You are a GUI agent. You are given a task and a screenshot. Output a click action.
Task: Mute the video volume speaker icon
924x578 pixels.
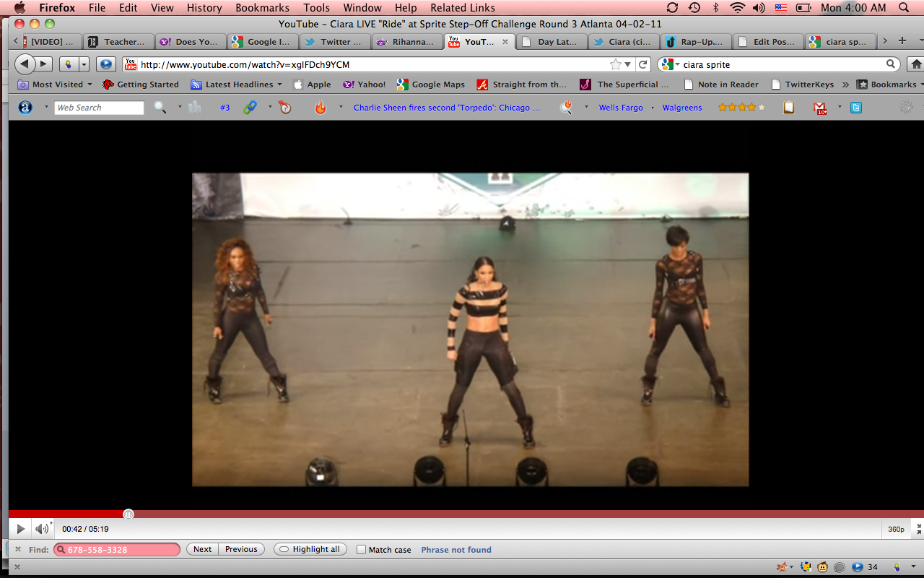pos(42,529)
